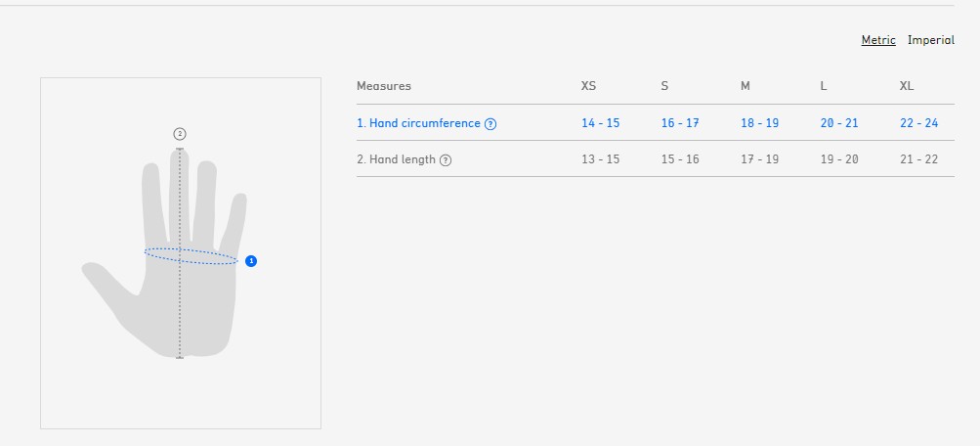
Task: Select the Hand length row label
Action: coord(397,159)
